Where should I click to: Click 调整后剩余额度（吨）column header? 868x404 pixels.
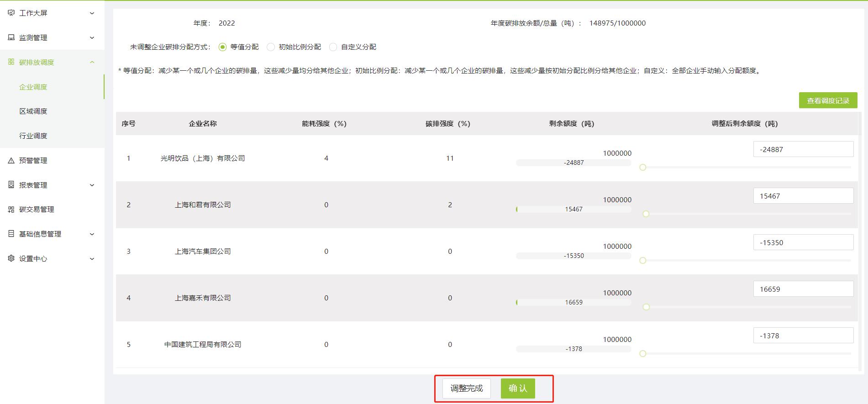(745, 124)
